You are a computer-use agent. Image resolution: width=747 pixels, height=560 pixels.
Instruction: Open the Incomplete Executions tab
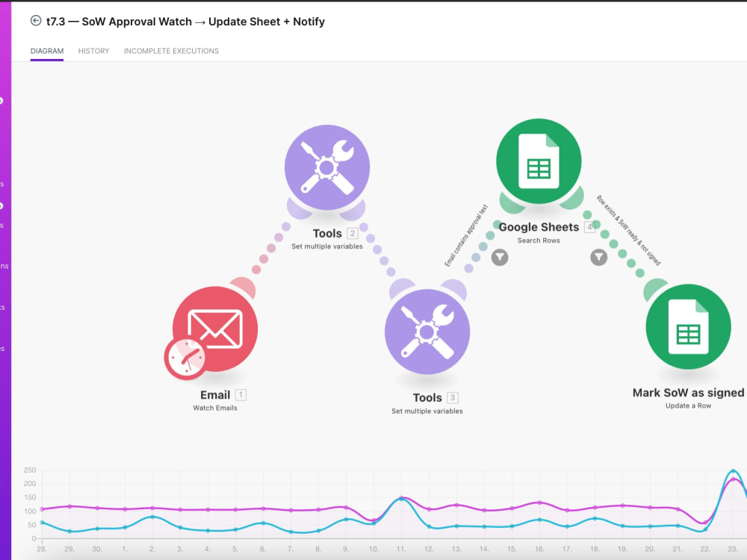pyautogui.click(x=172, y=51)
